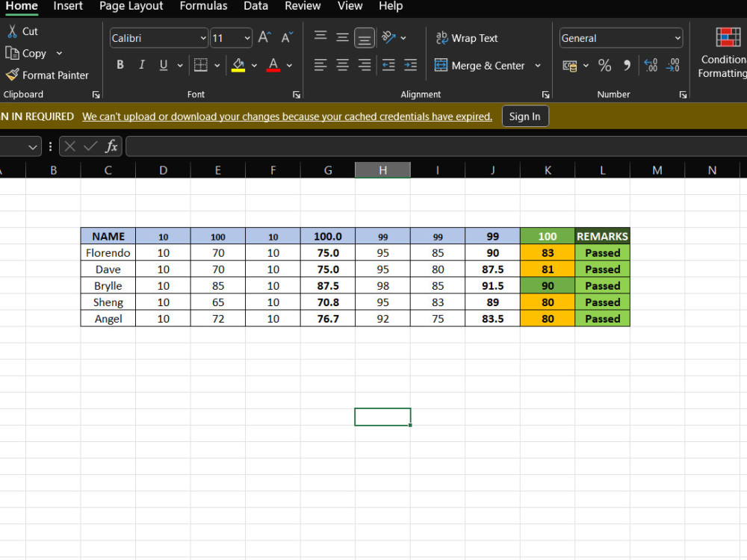Open the Page Layout tab
The image size is (747, 560).
131,6
